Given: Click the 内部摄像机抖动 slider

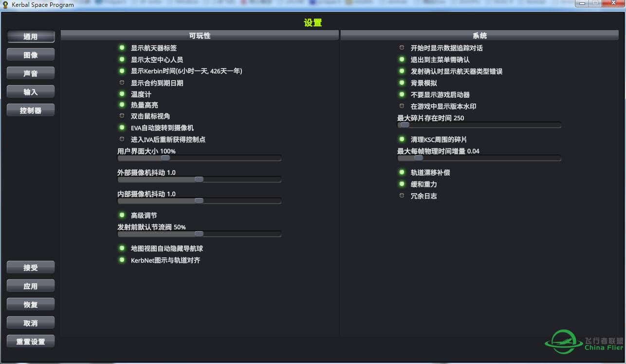Looking at the screenshot, I should [x=200, y=200].
